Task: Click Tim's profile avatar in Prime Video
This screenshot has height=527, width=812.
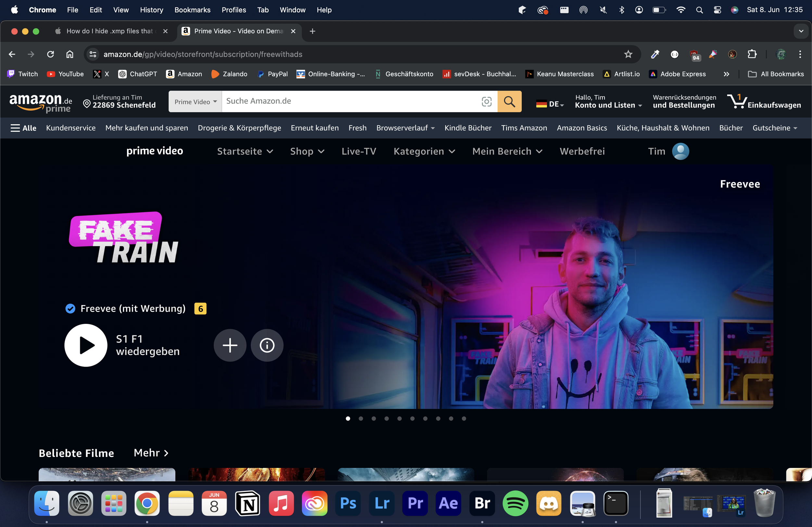Action: [x=680, y=151]
